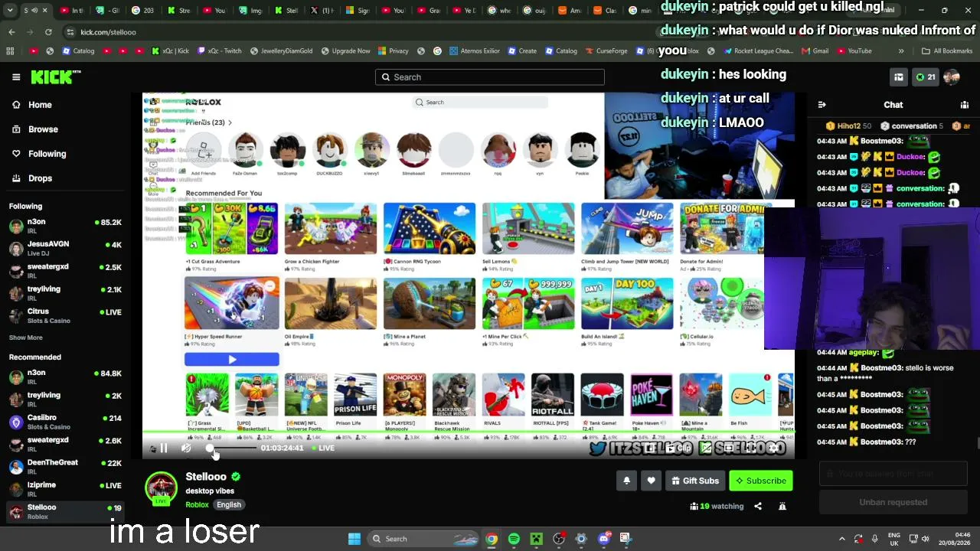Open the CurseForge bookmark

coord(606,51)
